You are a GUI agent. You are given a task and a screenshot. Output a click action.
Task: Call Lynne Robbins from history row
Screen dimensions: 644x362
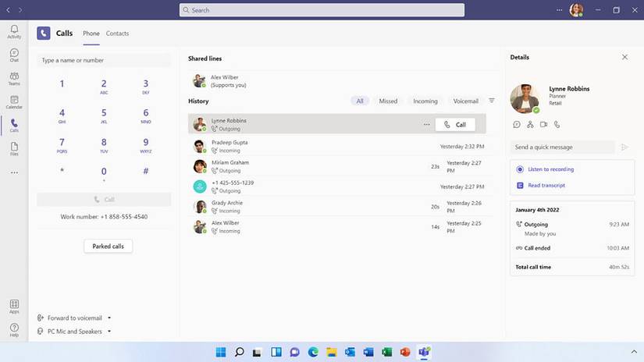tap(455, 125)
